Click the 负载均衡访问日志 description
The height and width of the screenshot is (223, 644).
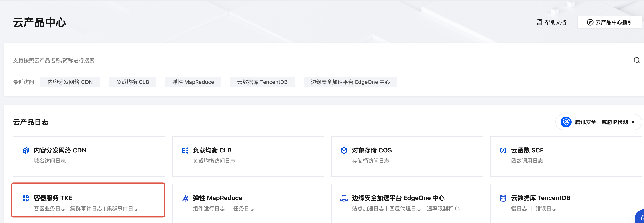click(214, 161)
